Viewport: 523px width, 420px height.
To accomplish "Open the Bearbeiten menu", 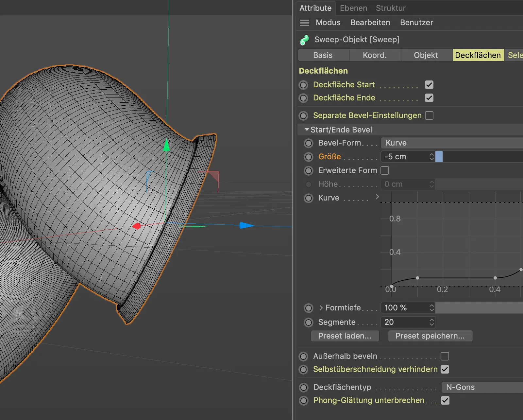I will click(370, 23).
